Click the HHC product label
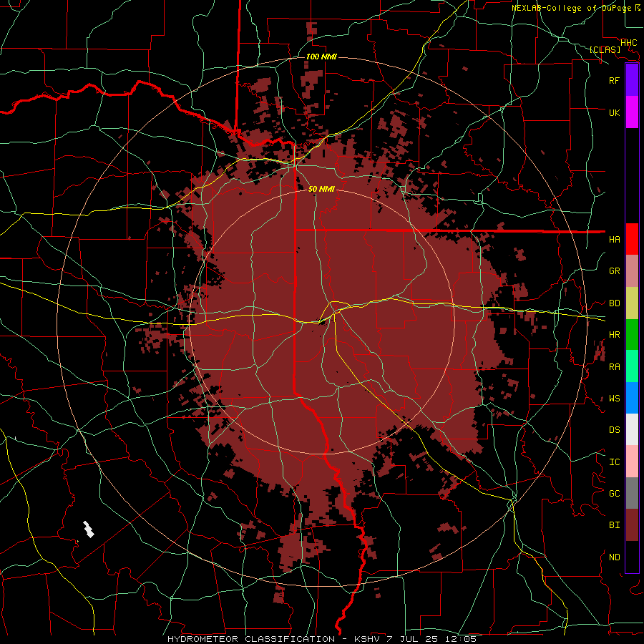 pos(629,43)
